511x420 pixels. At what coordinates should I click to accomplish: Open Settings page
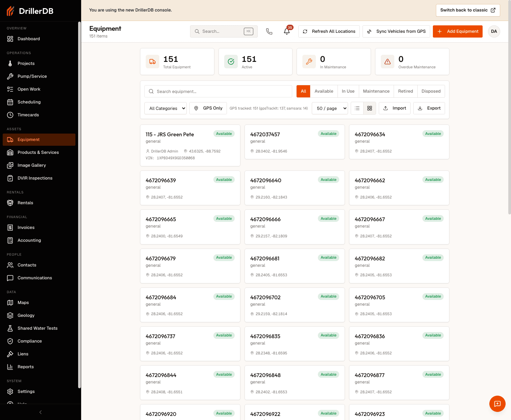39,392
